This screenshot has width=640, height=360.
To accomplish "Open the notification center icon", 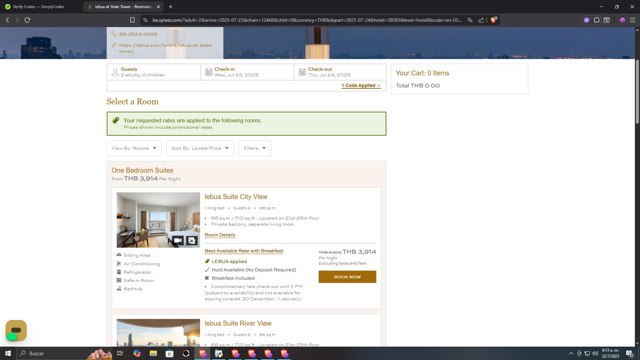I will (630, 353).
